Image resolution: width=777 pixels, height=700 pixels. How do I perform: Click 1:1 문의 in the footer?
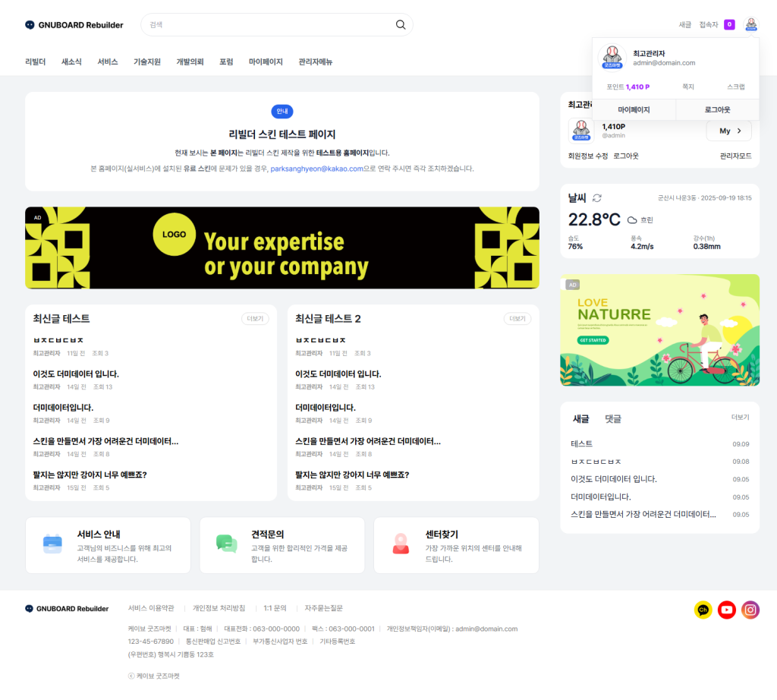(x=275, y=608)
